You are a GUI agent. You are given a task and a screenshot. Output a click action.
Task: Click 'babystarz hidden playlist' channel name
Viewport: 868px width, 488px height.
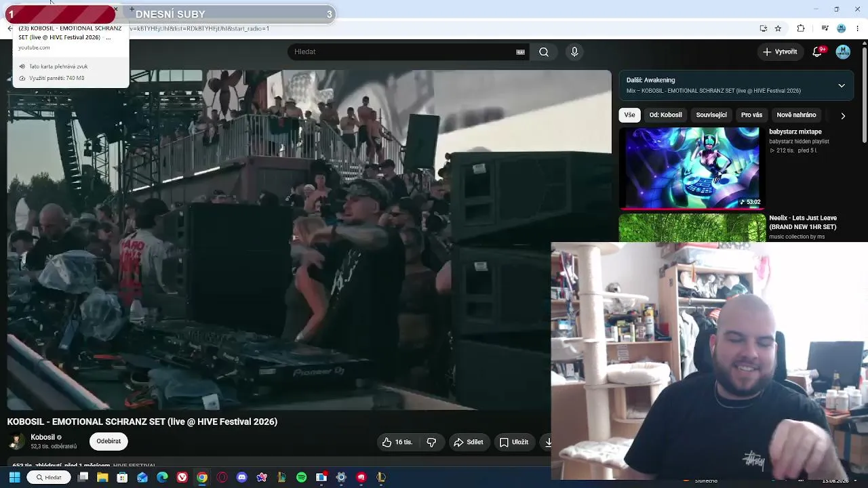point(799,142)
